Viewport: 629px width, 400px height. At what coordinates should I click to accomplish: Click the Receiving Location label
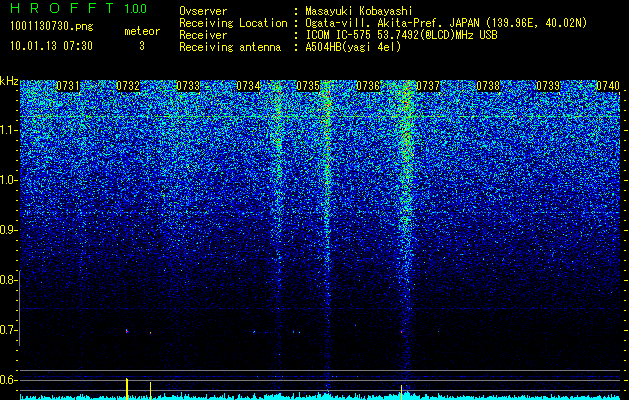(x=233, y=23)
